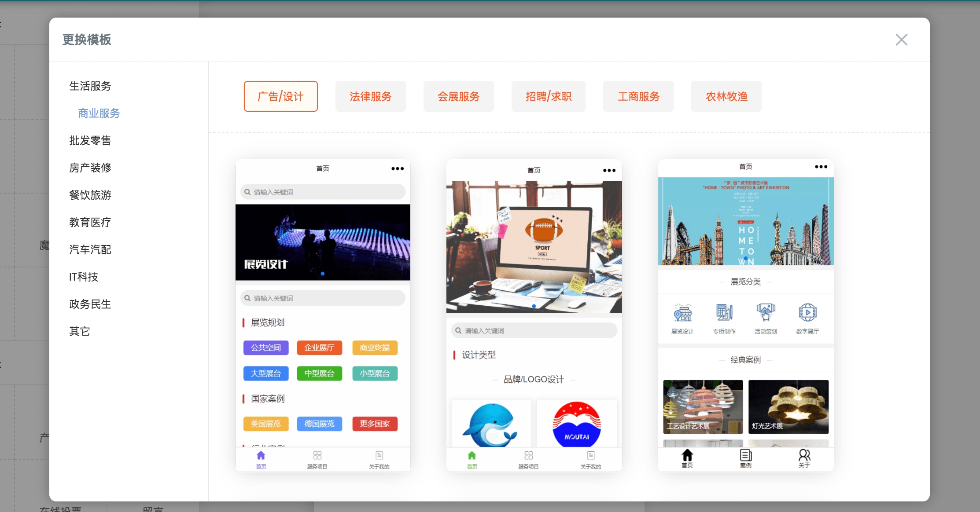The height and width of the screenshot is (512, 980).
Task: Click the 请输入关键词 search input field
Action: point(323,192)
